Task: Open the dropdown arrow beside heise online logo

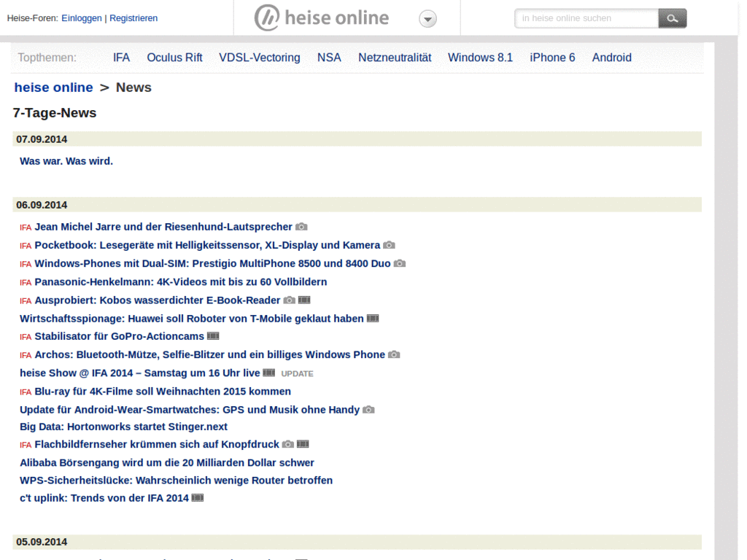Action: [x=427, y=19]
